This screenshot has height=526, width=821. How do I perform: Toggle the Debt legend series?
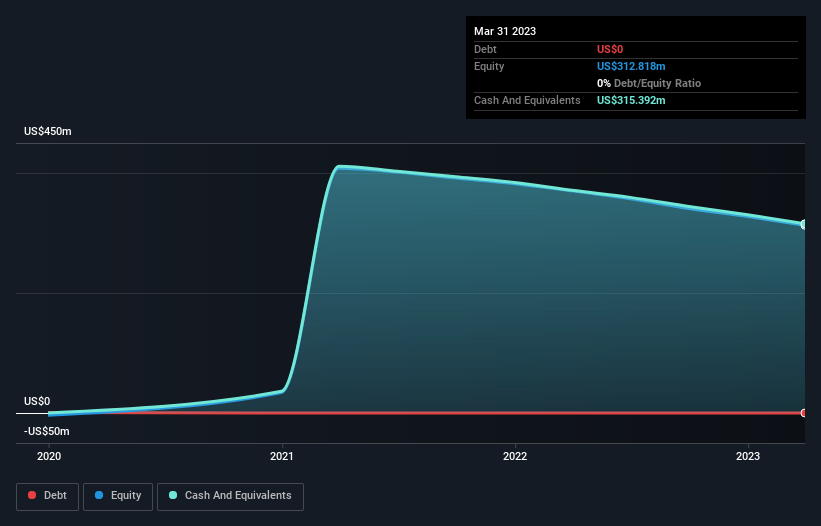pos(48,496)
